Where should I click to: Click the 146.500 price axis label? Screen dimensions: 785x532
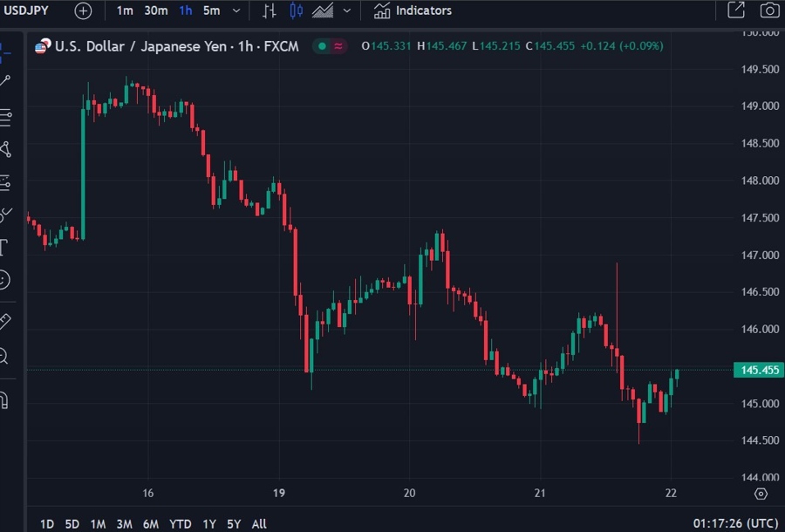760,292
